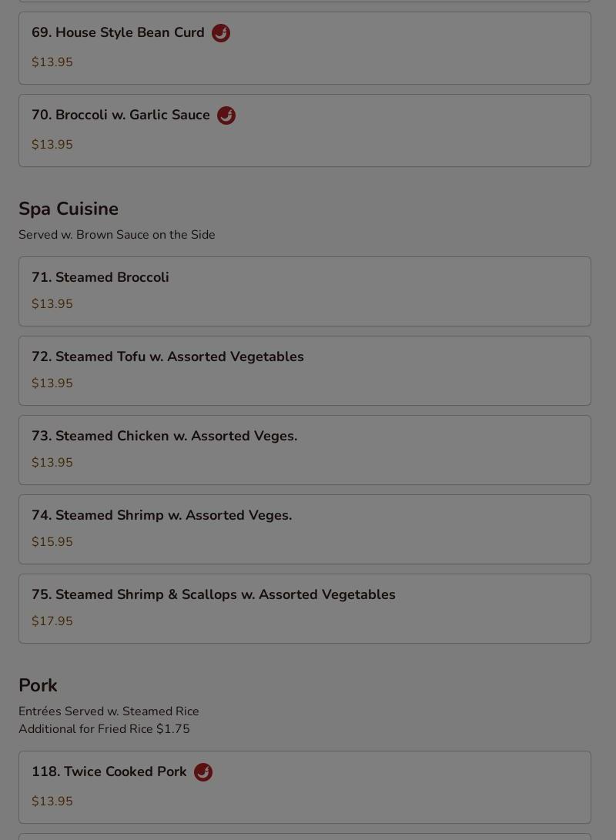This screenshot has height=840, width=616.
Task: Click spicy icon beside House Style Bean Curd
Action: [x=221, y=33]
